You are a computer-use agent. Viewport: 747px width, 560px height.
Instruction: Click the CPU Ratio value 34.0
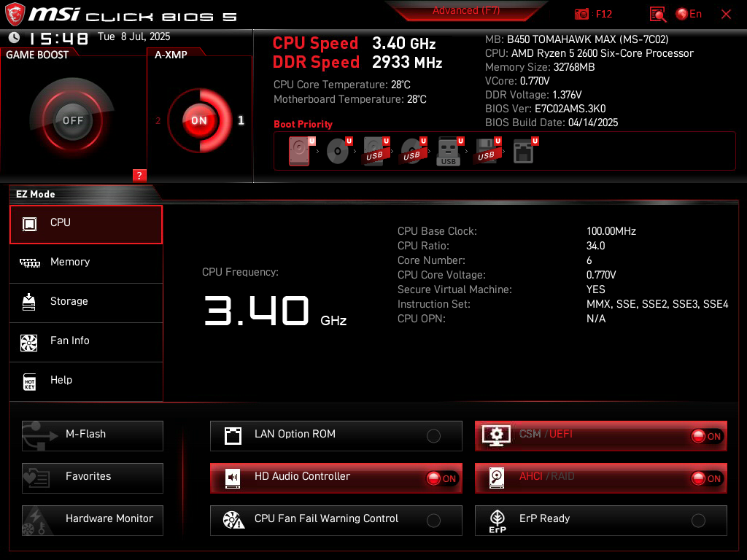595,246
